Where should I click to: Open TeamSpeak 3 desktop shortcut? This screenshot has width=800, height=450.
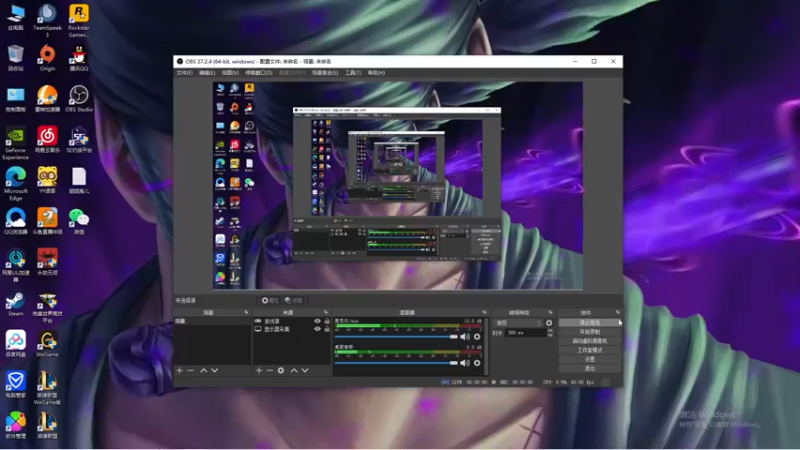coord(47,20)
